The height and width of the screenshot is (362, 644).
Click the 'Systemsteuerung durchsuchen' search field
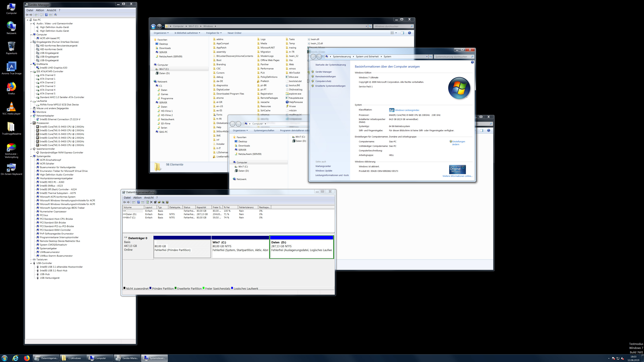click(452, 56)
